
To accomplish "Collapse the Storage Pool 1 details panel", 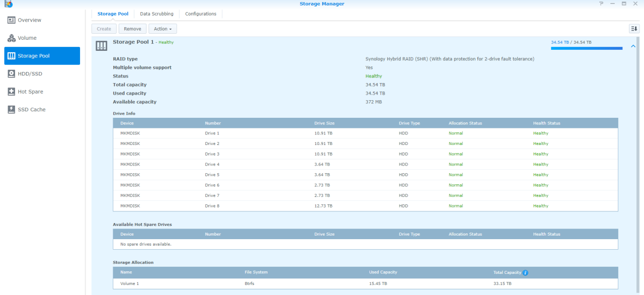I will 633,45.
